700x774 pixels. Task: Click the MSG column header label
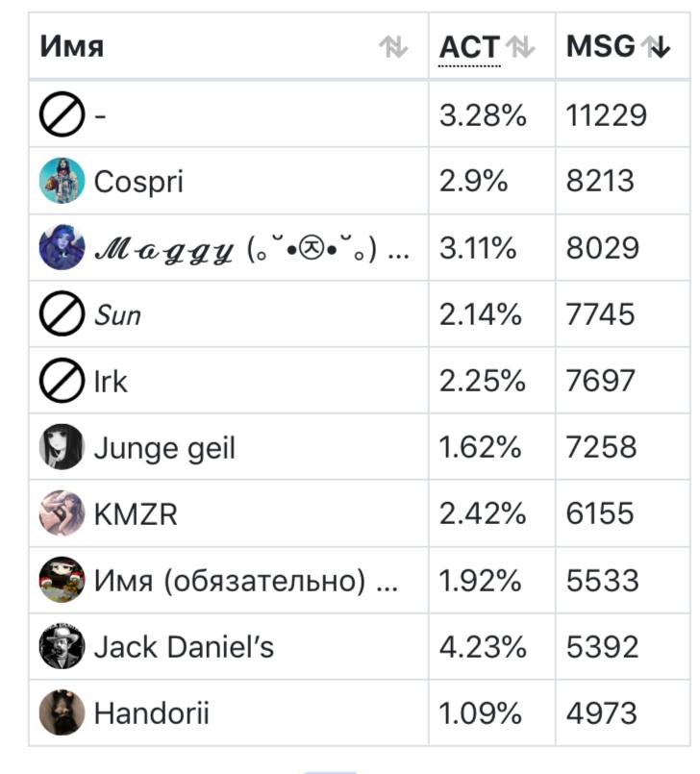[600, 46]
